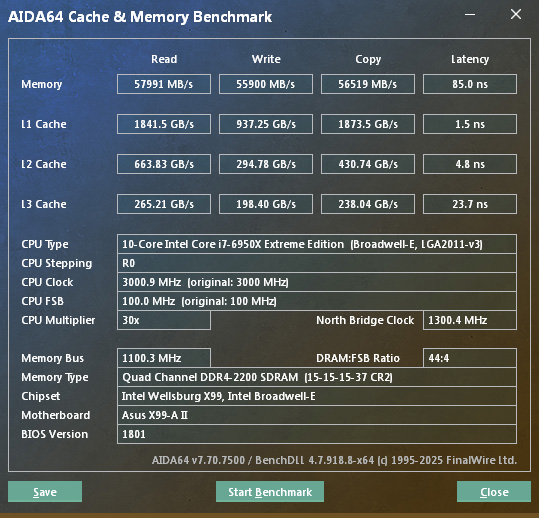Click the North Bridge Clock label
Screen dimensions: 539x518
(365, 320)
